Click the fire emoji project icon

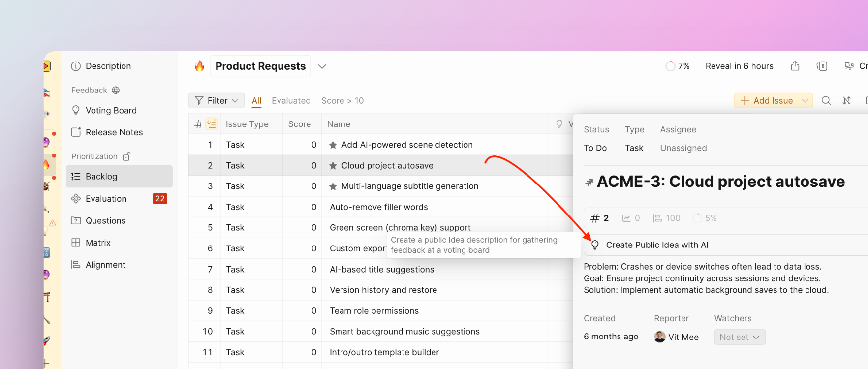(199, 66)
